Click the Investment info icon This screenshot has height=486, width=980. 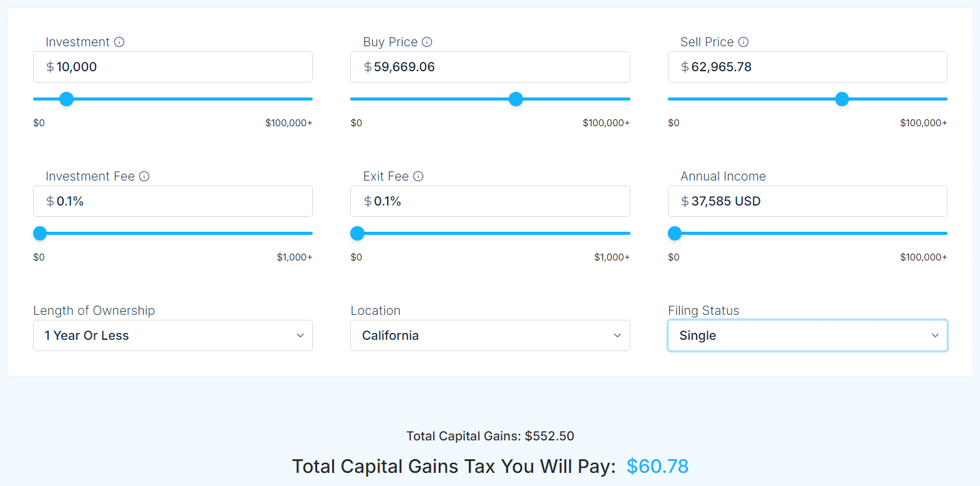(x=120, y=41)
